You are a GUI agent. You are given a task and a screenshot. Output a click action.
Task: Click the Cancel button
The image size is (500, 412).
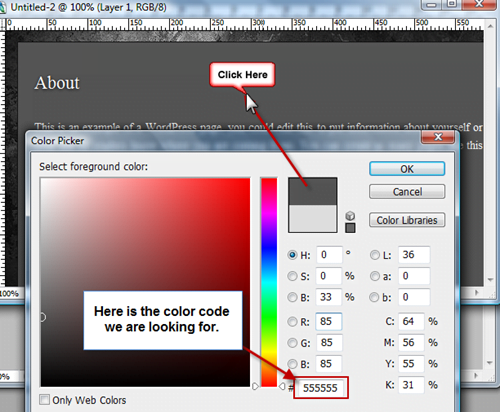407,192
